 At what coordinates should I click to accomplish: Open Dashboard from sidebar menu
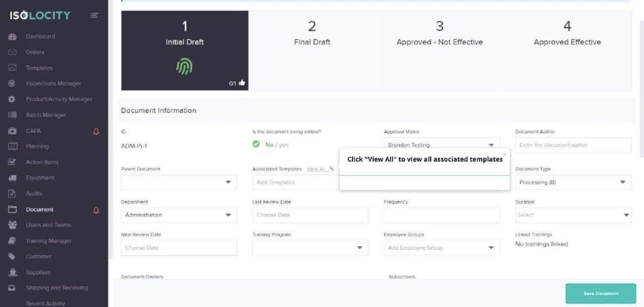(x=40, y=36)
